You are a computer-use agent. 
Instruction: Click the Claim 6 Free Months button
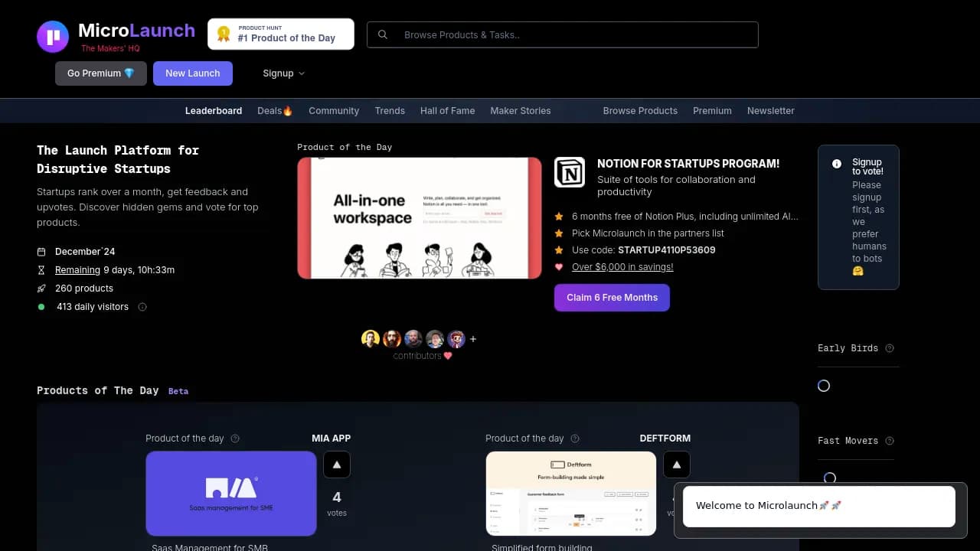tap(612, 298)
